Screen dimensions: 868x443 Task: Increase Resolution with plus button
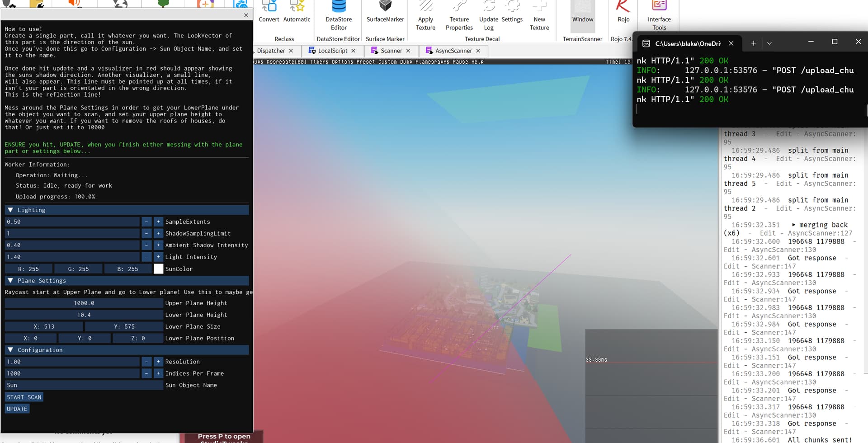click(158, 362)
